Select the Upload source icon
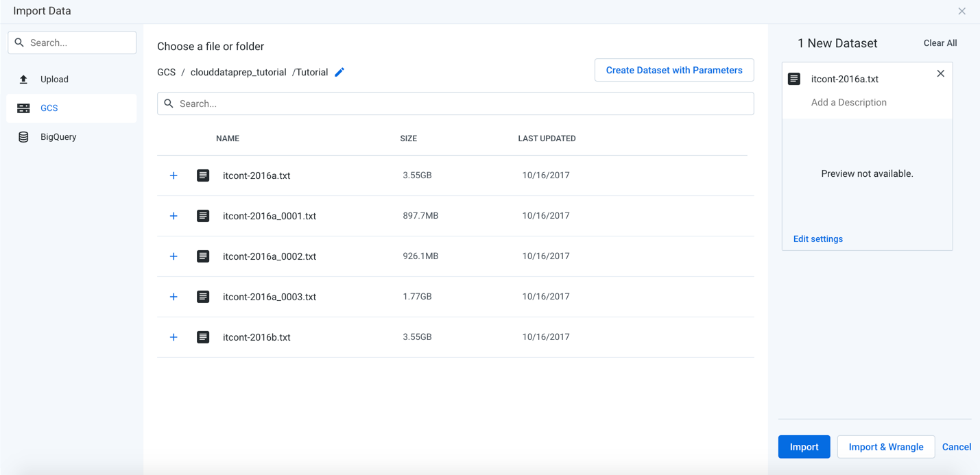 (23, 79)
